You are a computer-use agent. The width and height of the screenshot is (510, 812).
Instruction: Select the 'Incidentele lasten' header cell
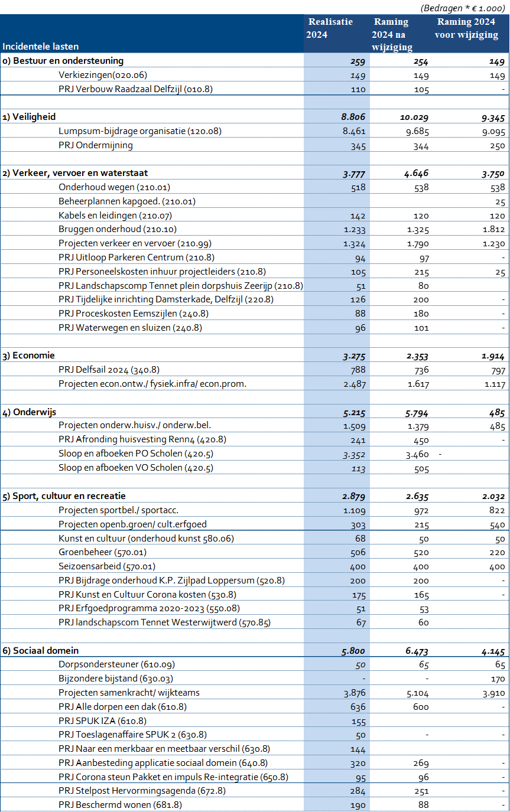41,46
